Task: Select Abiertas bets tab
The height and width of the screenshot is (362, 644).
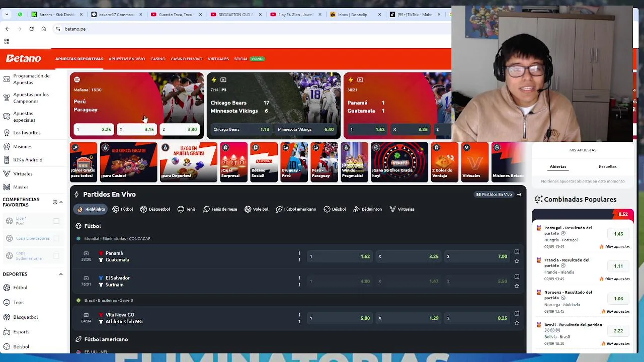Action: [x=558, y=166]
